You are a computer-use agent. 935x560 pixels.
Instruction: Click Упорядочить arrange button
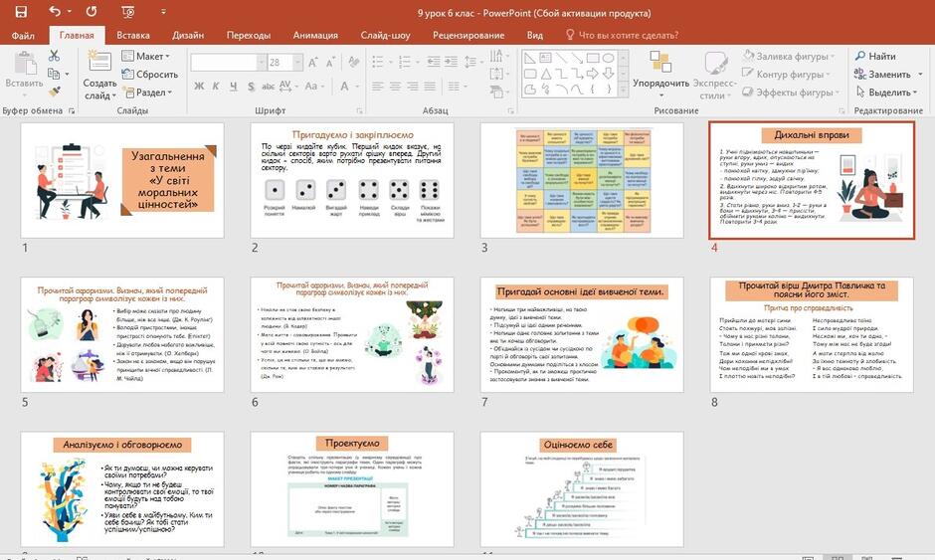tap(660, 74)
